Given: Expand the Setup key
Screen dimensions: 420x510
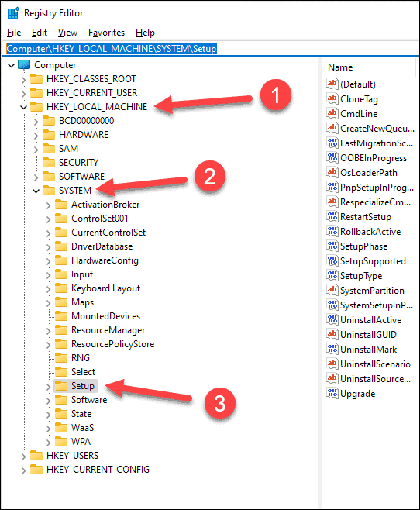Looking at the screenshot, I should (49, 387).
